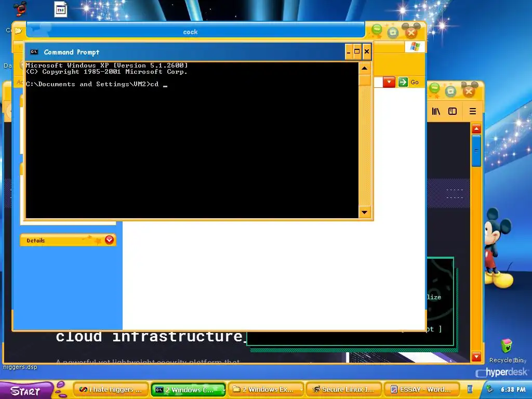532x399 pixels.
Task: Open the browser hamburger menu
Action: (473, 111)
